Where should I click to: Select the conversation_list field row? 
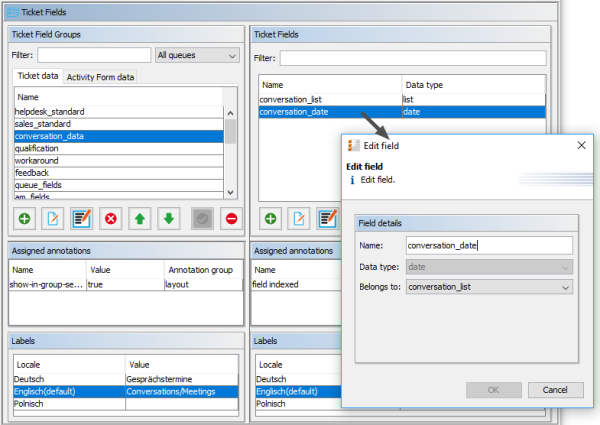click(329, 100)
